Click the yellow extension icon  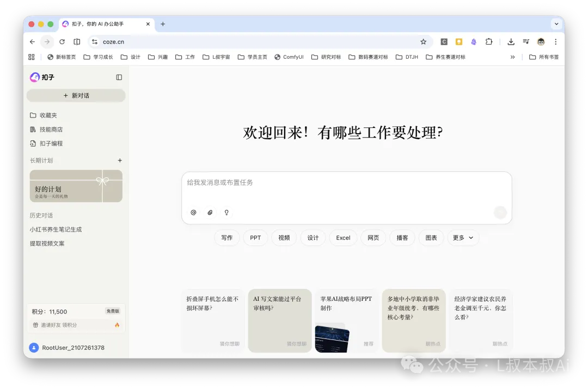pyautogui.click(x=459, y=42)
